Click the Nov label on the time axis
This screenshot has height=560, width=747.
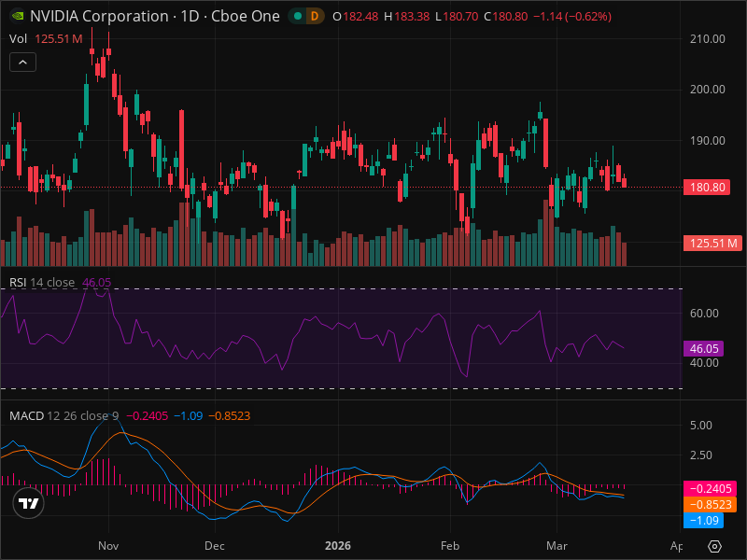[x=108, y=546]
